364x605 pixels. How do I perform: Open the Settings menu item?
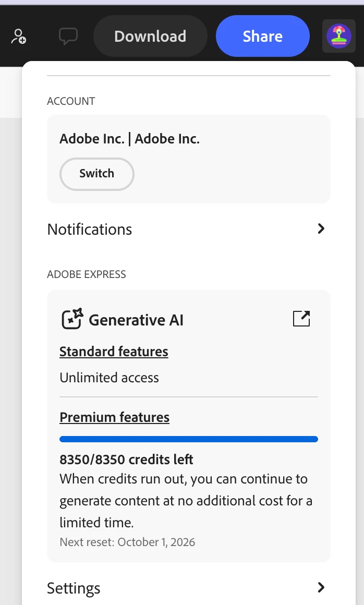pyautogui.click(x=189, y=588)
